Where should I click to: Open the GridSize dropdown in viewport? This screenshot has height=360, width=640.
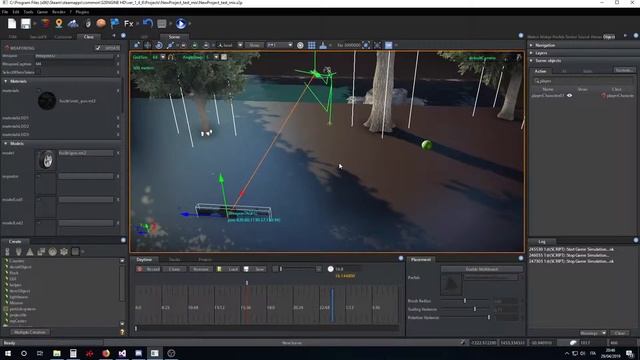coord(163,57)
